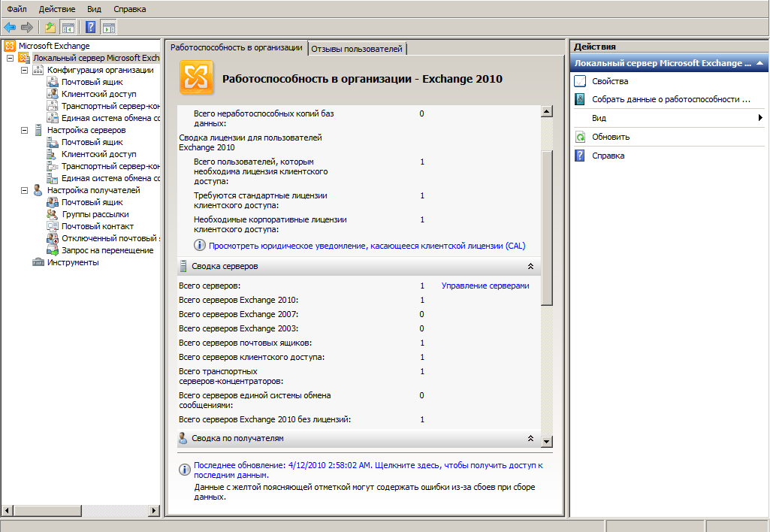This screenshot has height=532, width=770.
Task: Switch to Отзывы пользователей tab
Action: (357, 49)
